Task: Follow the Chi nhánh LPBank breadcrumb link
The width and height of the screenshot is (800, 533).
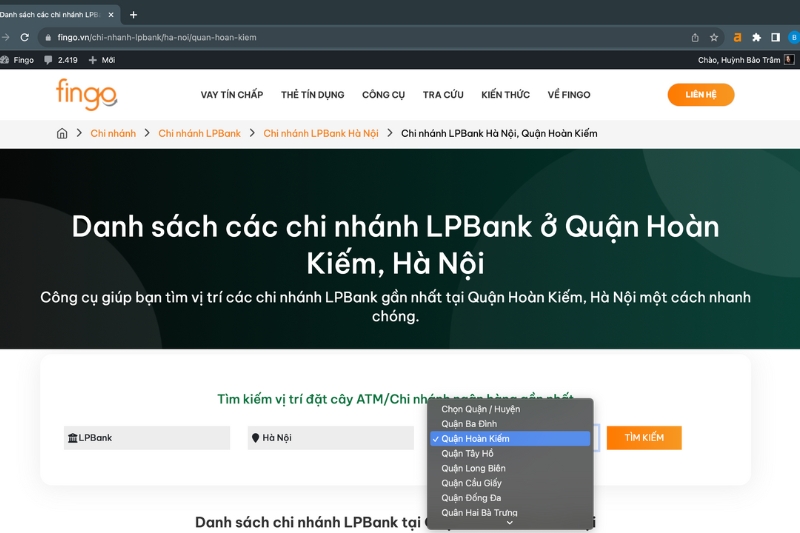Action: point(199,133)
